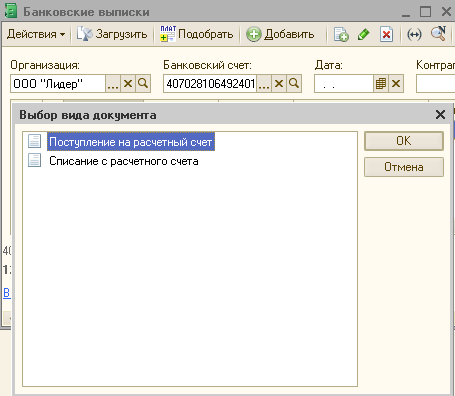Screen dimensions: 455x396
Task: Select Поступление на расчетный счет item
Action: point(131,142)
